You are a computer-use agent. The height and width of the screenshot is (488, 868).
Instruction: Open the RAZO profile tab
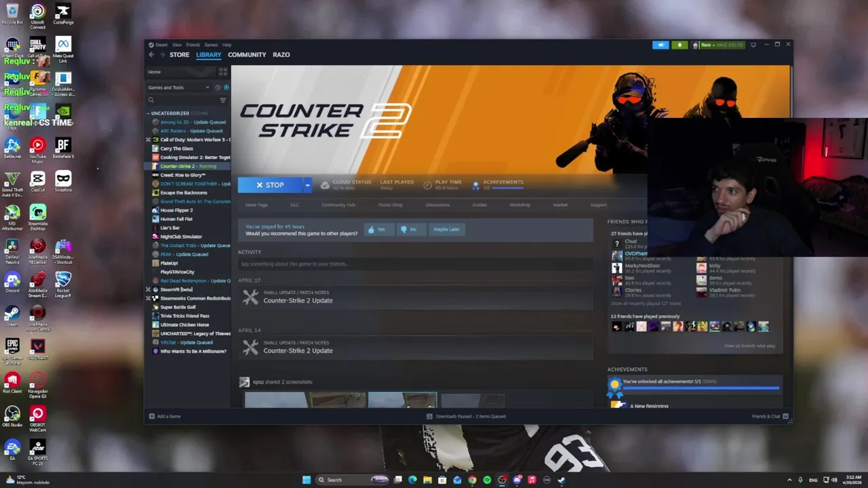(x=281, y=55)
